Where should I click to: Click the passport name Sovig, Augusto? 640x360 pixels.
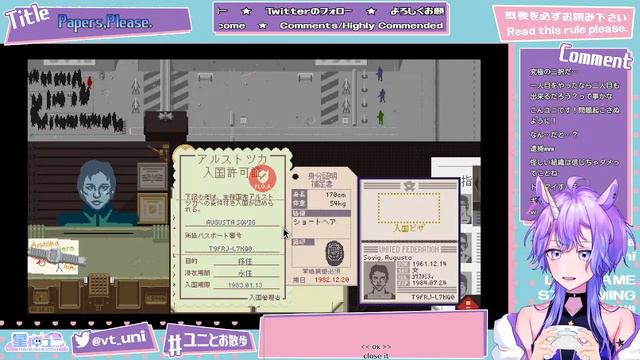(387, 258)
